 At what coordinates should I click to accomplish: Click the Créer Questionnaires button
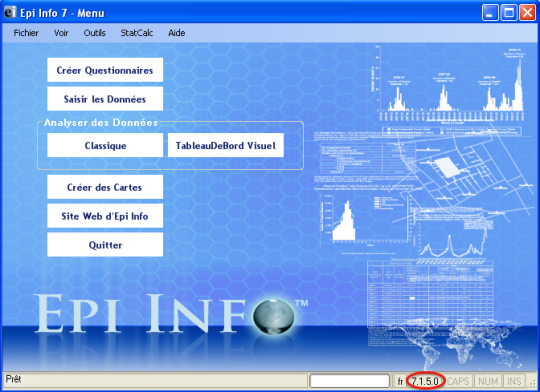105,70
